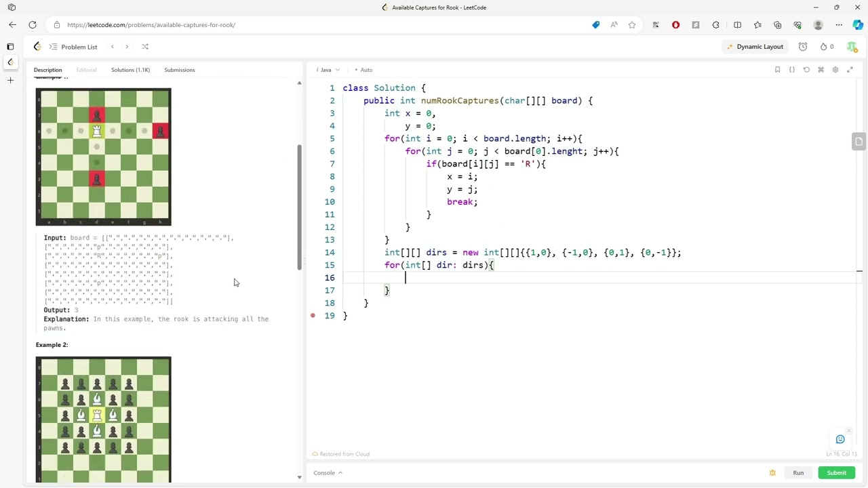Open the browser settings and more menu
This screenshot has height=488, width=868.
839,25
